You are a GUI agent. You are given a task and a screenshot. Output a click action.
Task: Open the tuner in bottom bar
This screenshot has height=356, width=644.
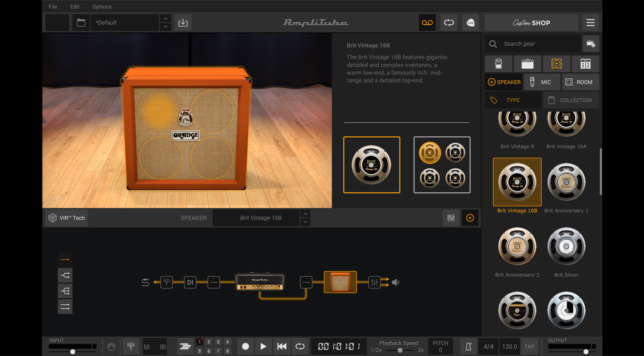[x=131, y=346]
